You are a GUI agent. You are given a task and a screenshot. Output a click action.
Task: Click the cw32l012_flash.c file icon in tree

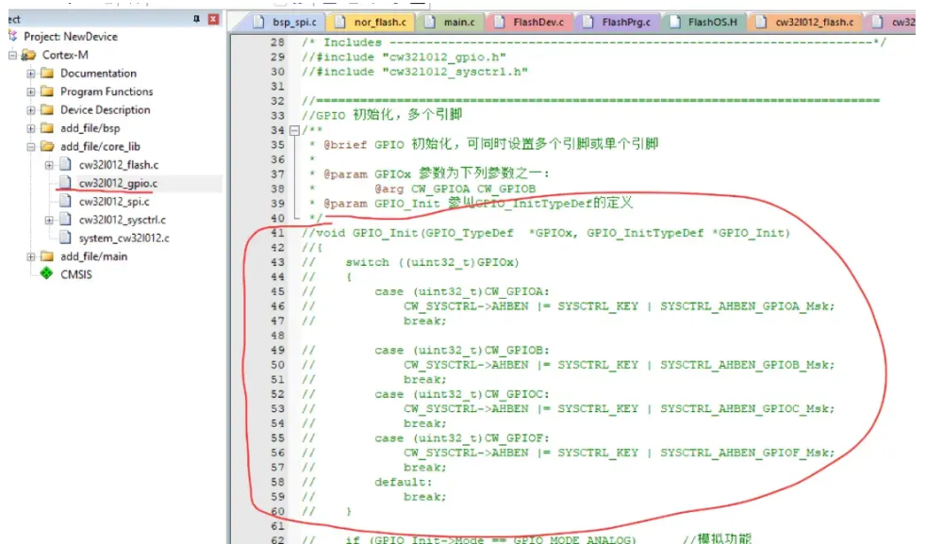click(x=66, y=164)
